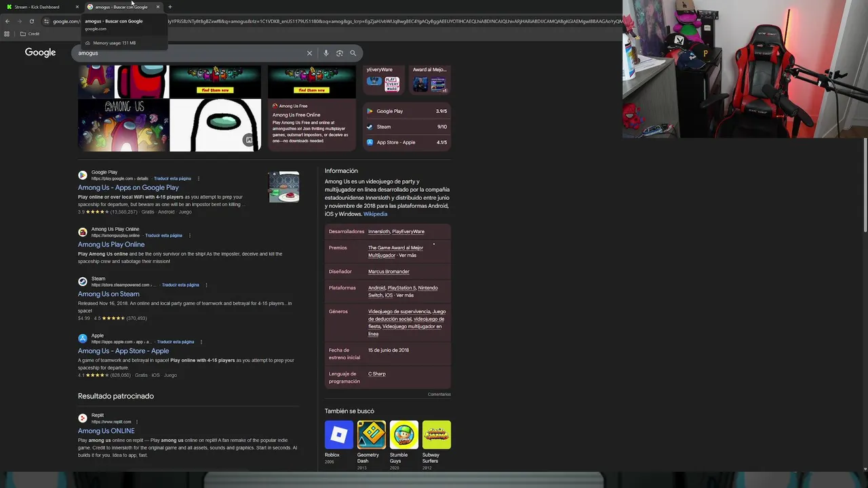Open more options for the Replit result
The width and height of the screenshot is (868, 488).
pyautogui.click(x=136, y=422)
